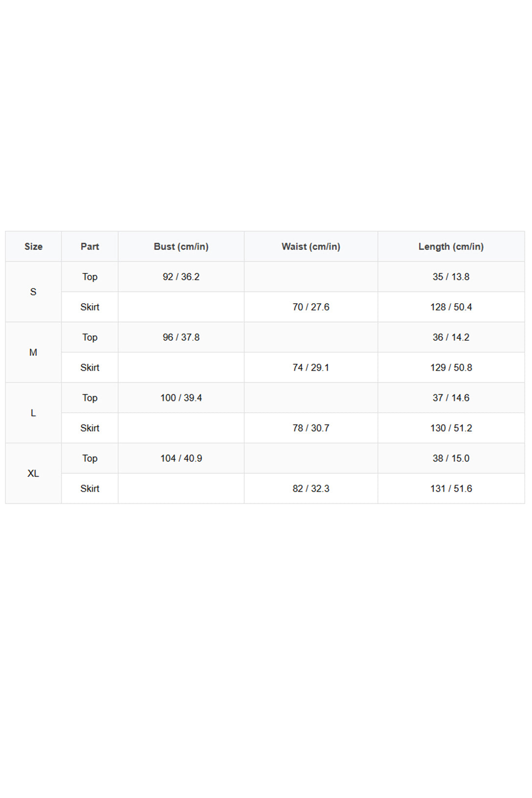Click waist value 70 / 27.6

coord(311,307)
